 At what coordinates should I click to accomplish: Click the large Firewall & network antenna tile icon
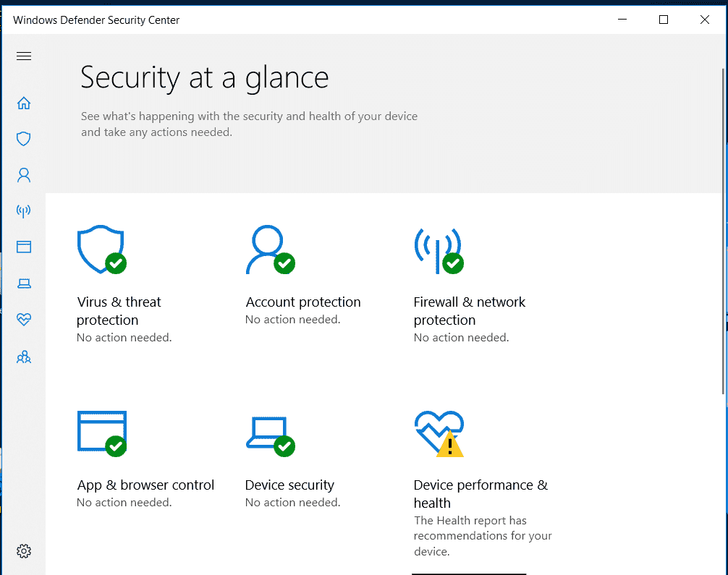(439, 250)
